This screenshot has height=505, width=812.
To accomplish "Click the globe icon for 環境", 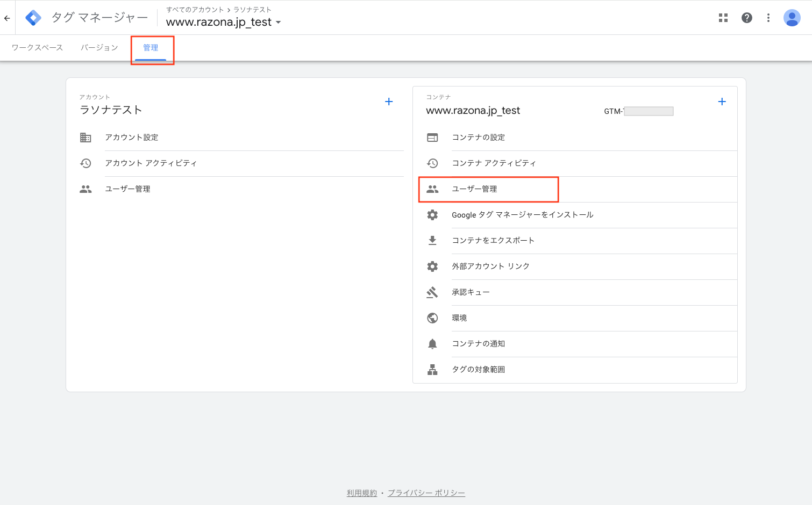I will pos(432,318).
